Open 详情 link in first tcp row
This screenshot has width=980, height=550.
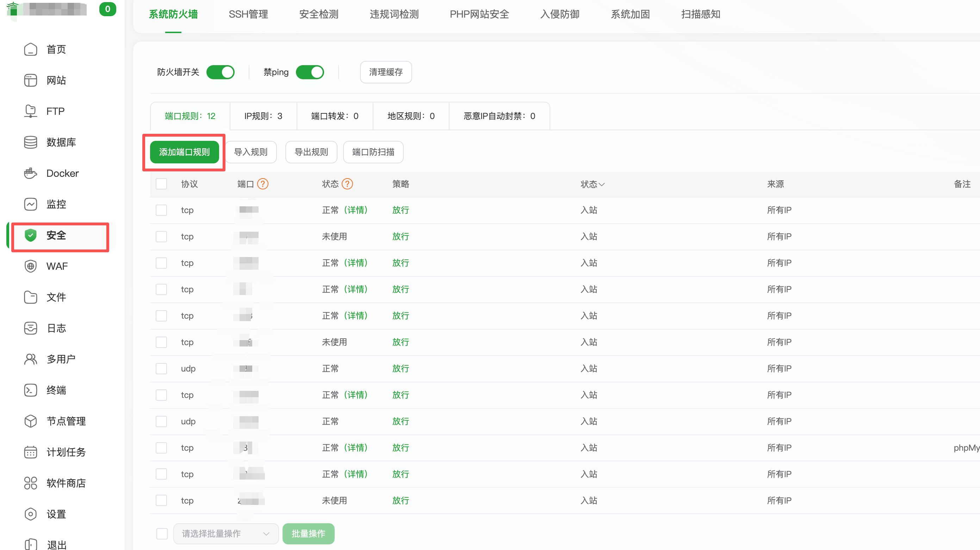click(356, 210)
